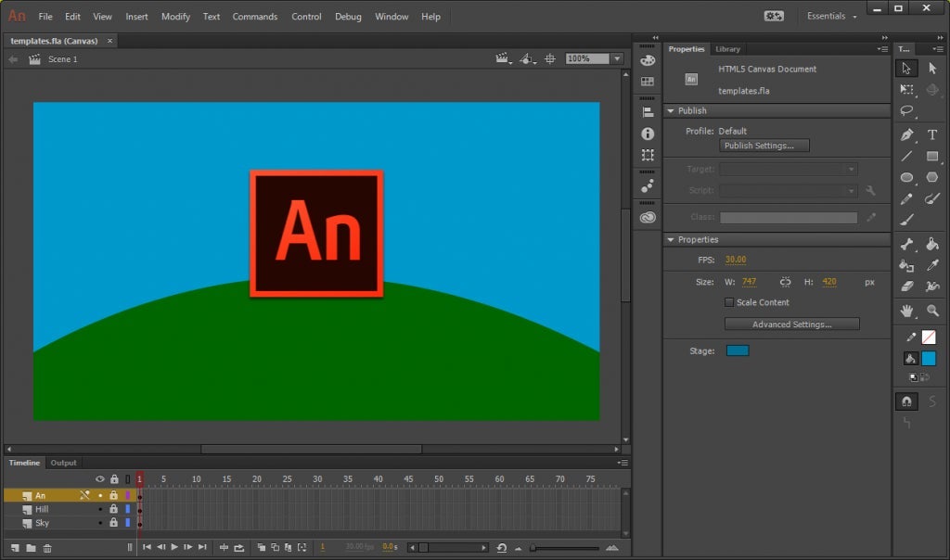The image size is (950, 560).
Task: Select the Selection tool
Action: pyautogui.click(x=906, y=68)
